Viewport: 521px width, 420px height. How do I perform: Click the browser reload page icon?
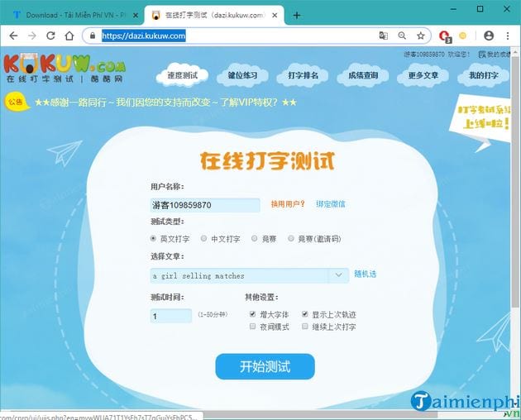pos(50,36)
